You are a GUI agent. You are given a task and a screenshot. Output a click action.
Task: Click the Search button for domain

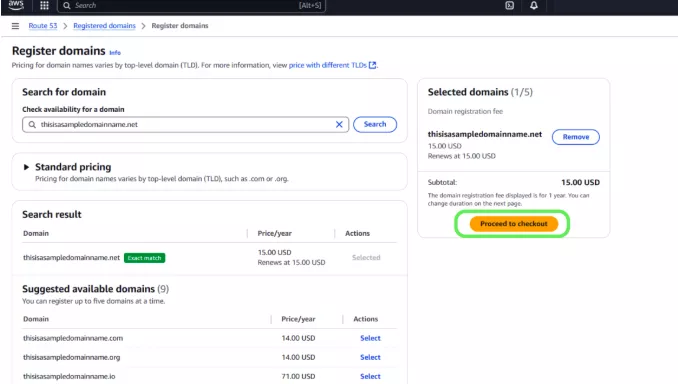coord(375,125)
